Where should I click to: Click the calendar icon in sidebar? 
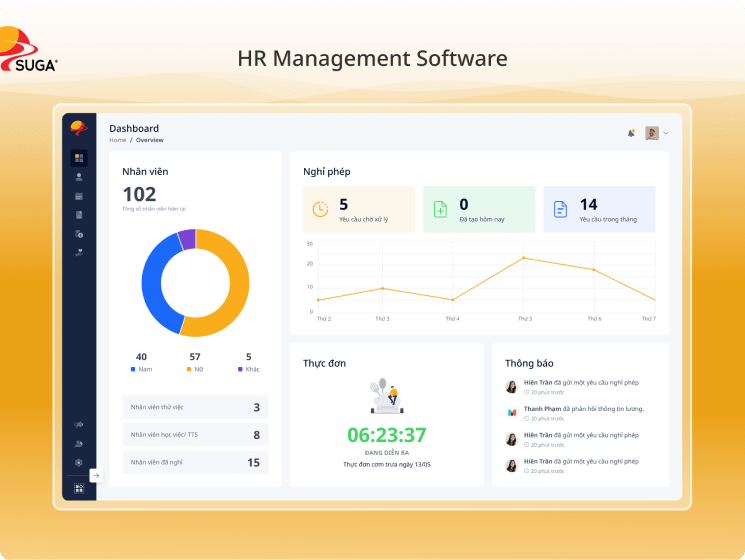click(x=79, y=196)
